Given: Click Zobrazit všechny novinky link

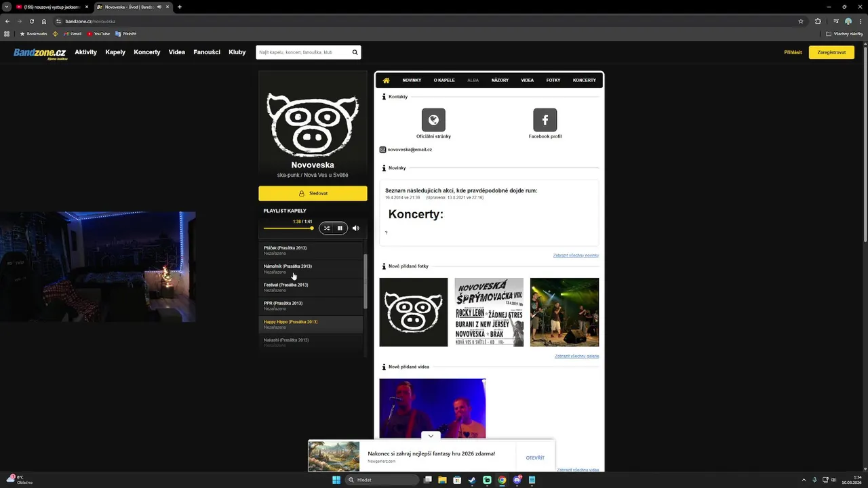Looking at the screenshot, I should (576, 256).
